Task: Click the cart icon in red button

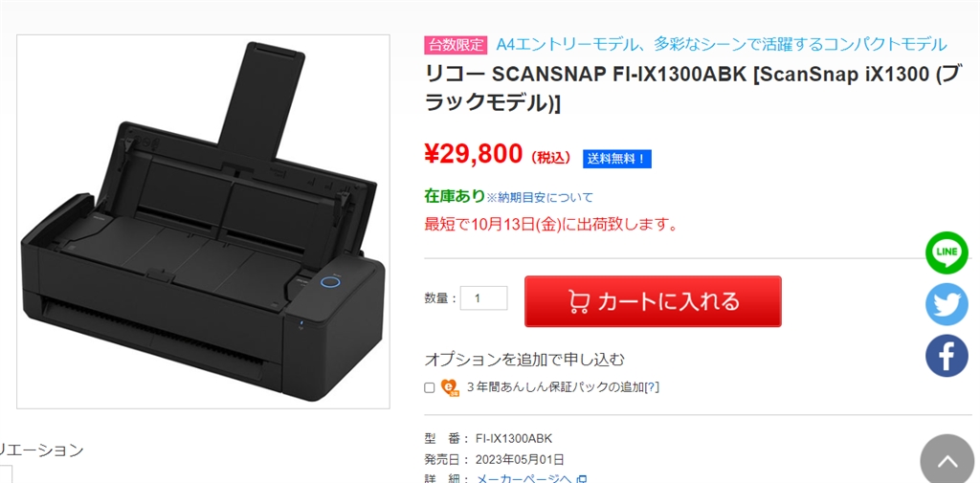Action: (x=579, y=302)
